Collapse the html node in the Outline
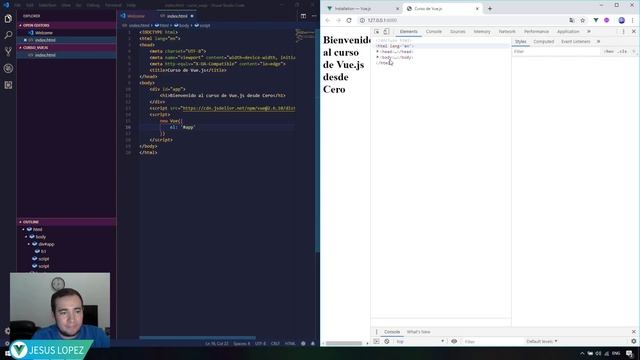This screenshot has height=360, width=640. [x=24, y=229]
